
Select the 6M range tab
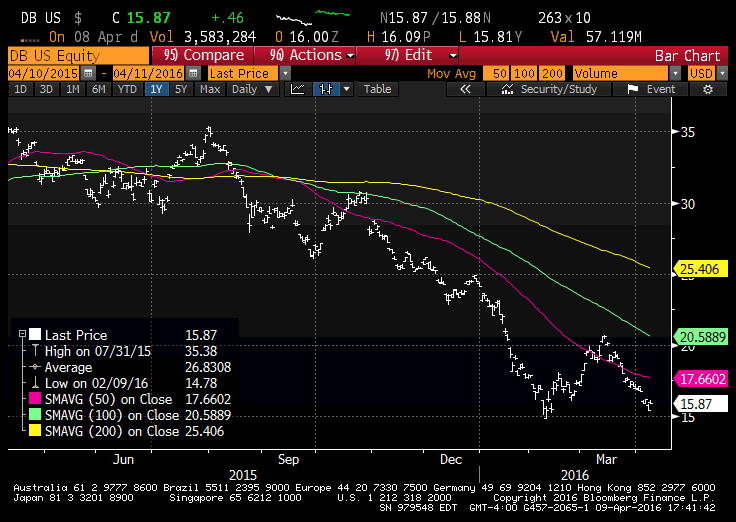99,89
